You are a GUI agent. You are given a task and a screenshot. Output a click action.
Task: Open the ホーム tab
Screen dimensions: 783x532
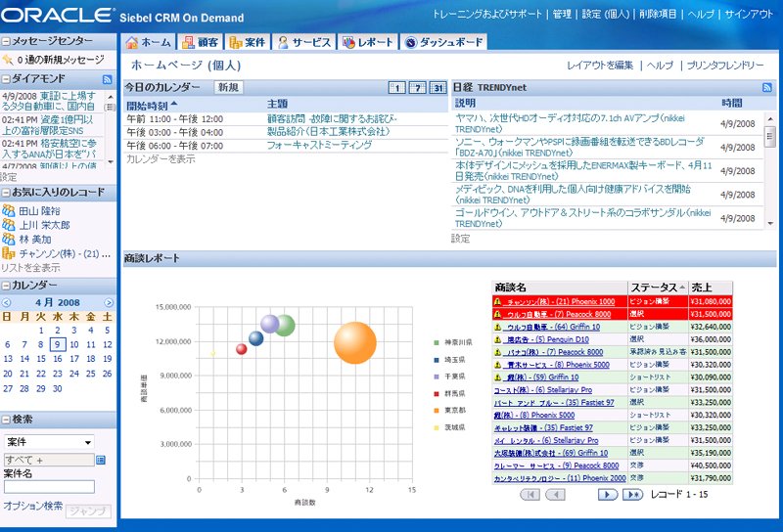click(148, 42)
